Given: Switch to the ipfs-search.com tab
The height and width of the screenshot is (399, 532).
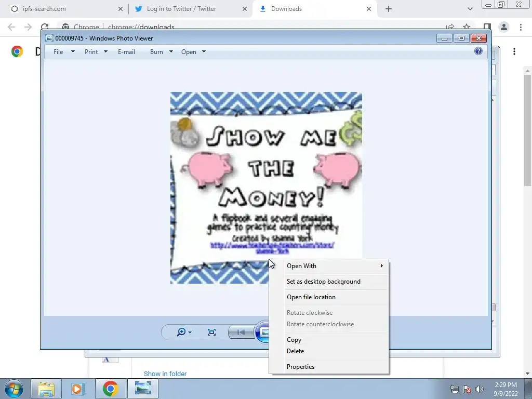Looking at the screenshot, I should [x=64, y=9].
